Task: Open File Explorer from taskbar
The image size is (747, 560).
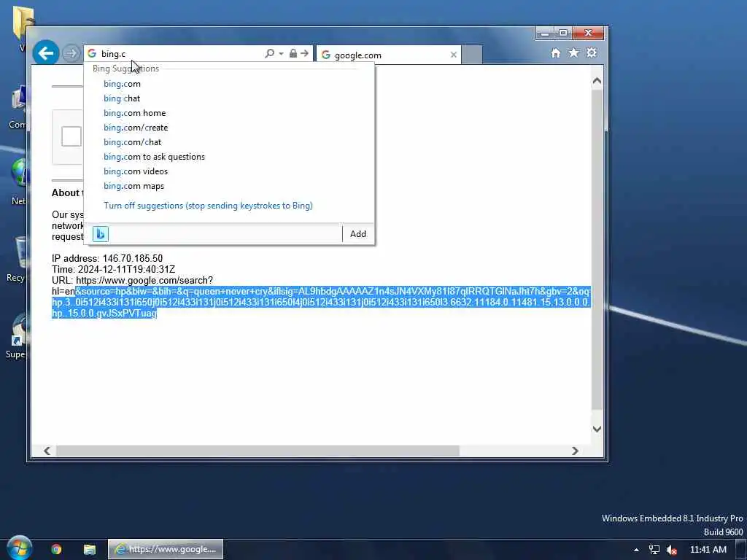Action: [x=90, y=550]
